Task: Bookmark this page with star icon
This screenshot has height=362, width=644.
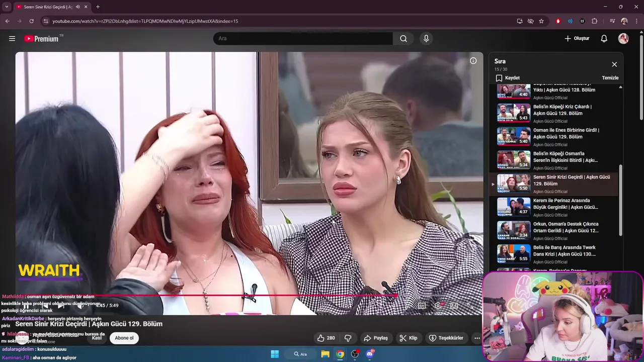Action: pyautogui.click(x=541, y=21)
